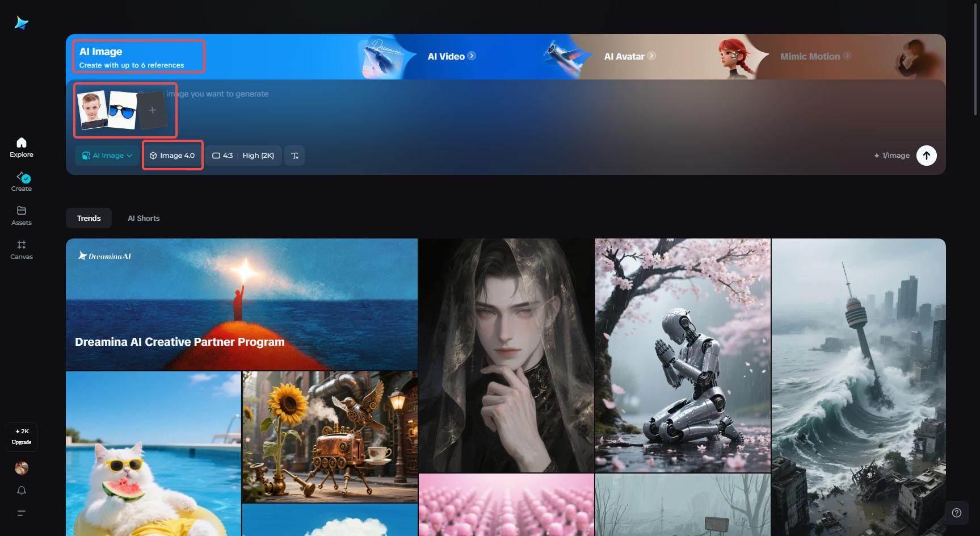Open the High (2K) resolution setting

(258, 156)
